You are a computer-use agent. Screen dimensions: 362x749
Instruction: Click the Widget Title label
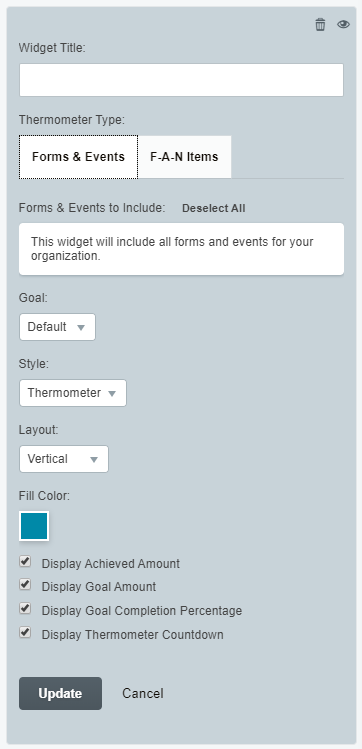(x=52, y=48)
